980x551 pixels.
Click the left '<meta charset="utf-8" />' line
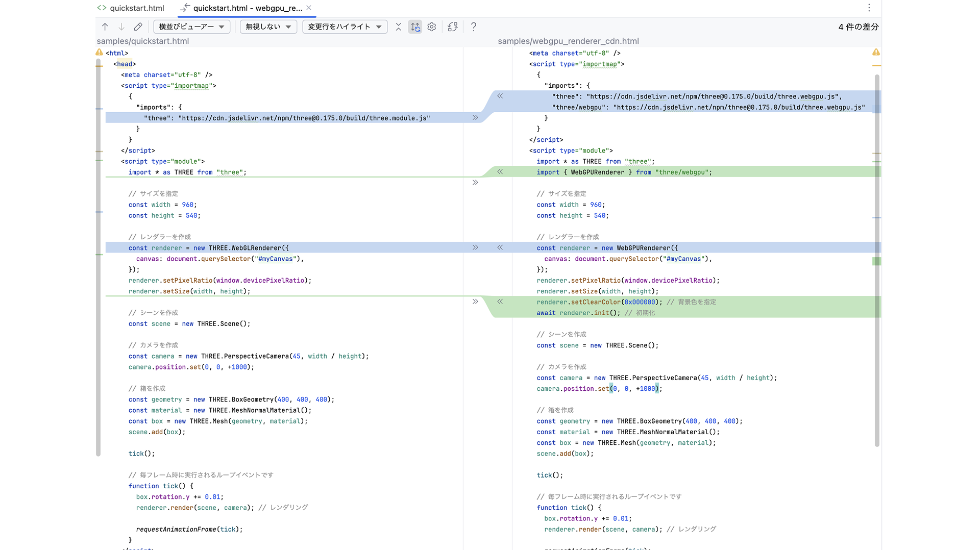(x=166, y=74)
